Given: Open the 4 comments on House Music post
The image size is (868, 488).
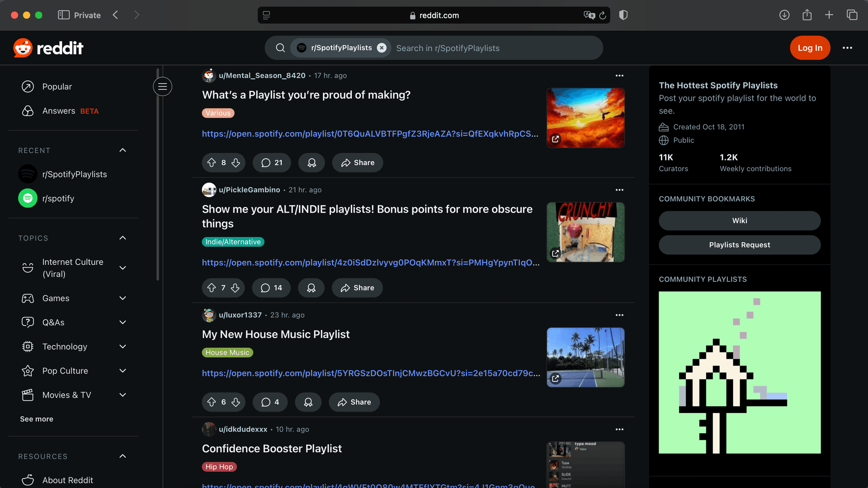Looking at the screenshot, I should coord(270,402).
